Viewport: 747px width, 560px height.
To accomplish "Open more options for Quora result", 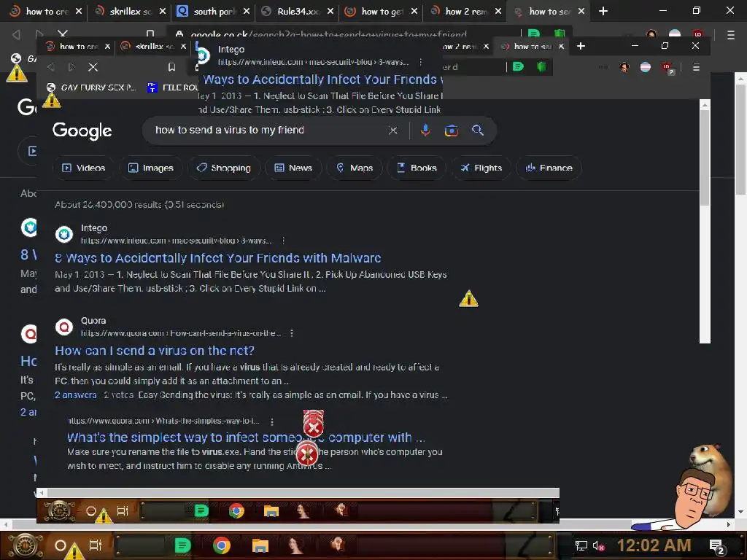I will (292, 333).
